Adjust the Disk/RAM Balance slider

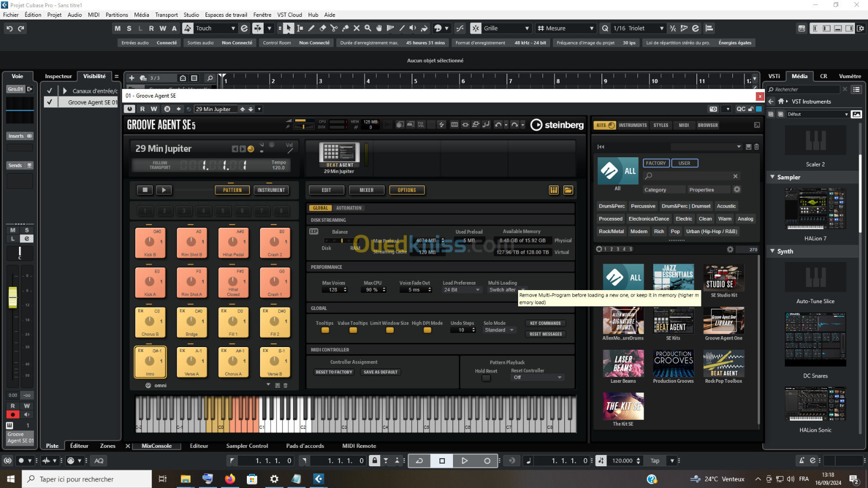coord(342,240)
